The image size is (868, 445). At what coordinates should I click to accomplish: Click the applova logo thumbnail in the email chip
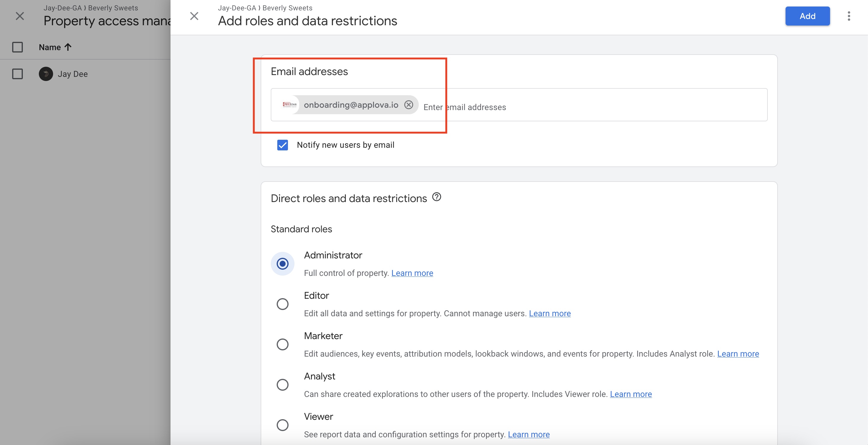[x=289, y=105]
